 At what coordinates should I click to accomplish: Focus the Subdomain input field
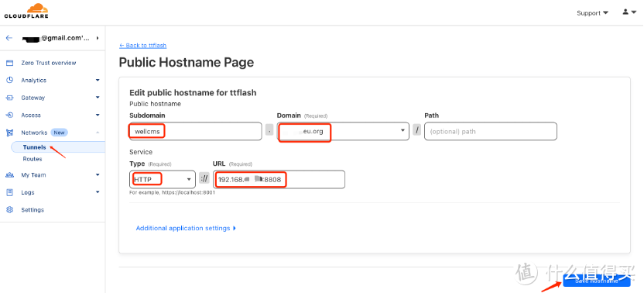(x=196, y=131)
